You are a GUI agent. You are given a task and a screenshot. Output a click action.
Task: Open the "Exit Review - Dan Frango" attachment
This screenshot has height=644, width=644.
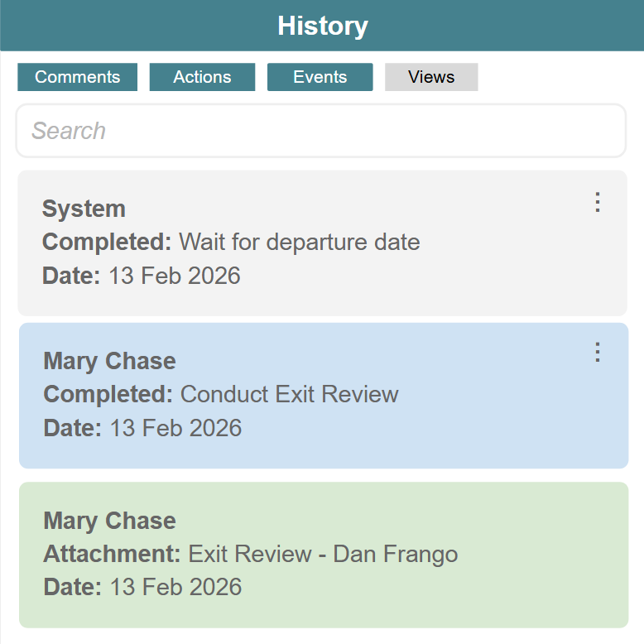323,554
